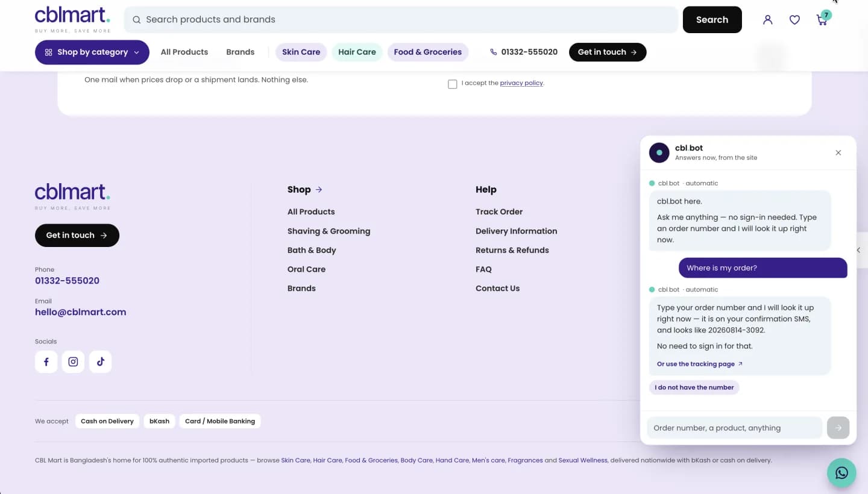Open the shopping cart with 7 items
This screenshot has width=868, height=494.
point(823,19)
